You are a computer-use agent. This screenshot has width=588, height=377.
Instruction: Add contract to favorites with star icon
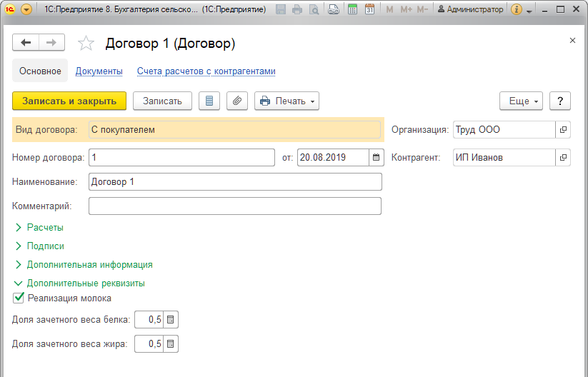click(86, 43)
